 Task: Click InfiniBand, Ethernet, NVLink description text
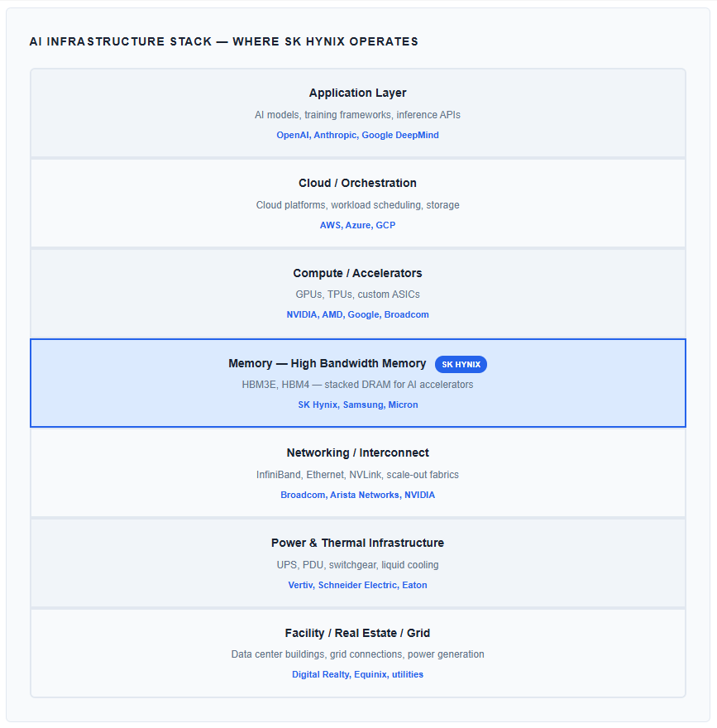click(x=357, y=475)
